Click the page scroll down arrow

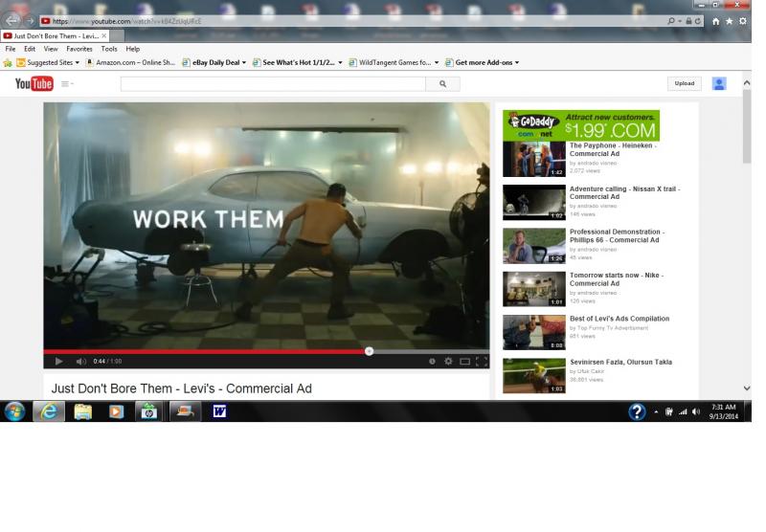tap(747, 388)
